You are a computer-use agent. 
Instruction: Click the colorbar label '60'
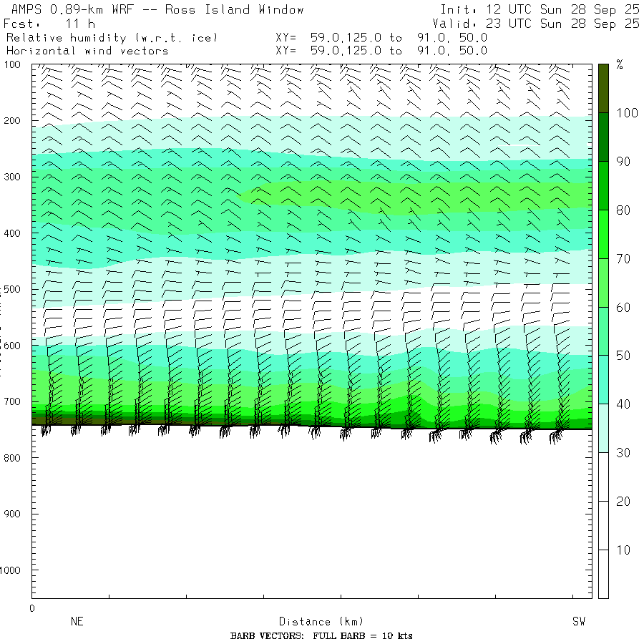[x=623, y=307]
